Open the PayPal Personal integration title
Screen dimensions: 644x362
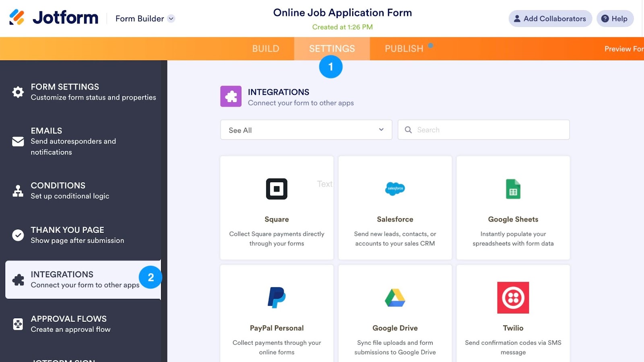point(277,328)
